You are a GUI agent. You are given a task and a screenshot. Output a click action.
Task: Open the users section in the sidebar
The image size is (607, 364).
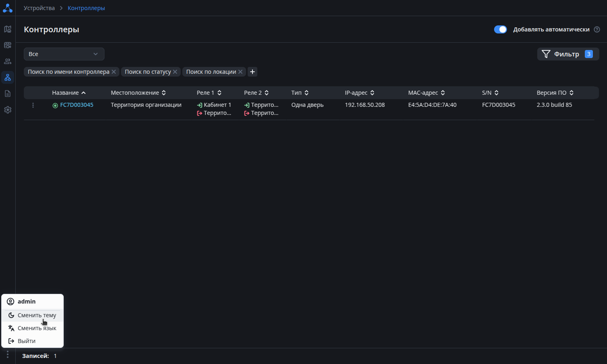click(x=8, y=61)
